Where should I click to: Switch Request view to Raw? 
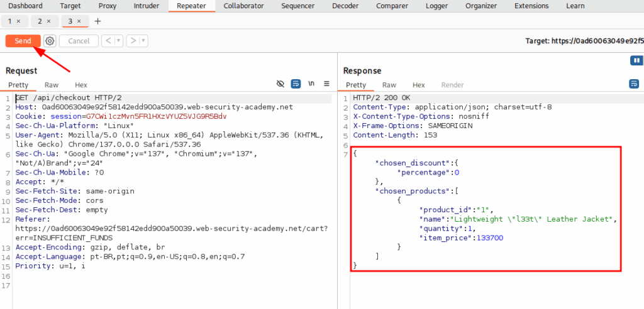[x=52, y=85]
